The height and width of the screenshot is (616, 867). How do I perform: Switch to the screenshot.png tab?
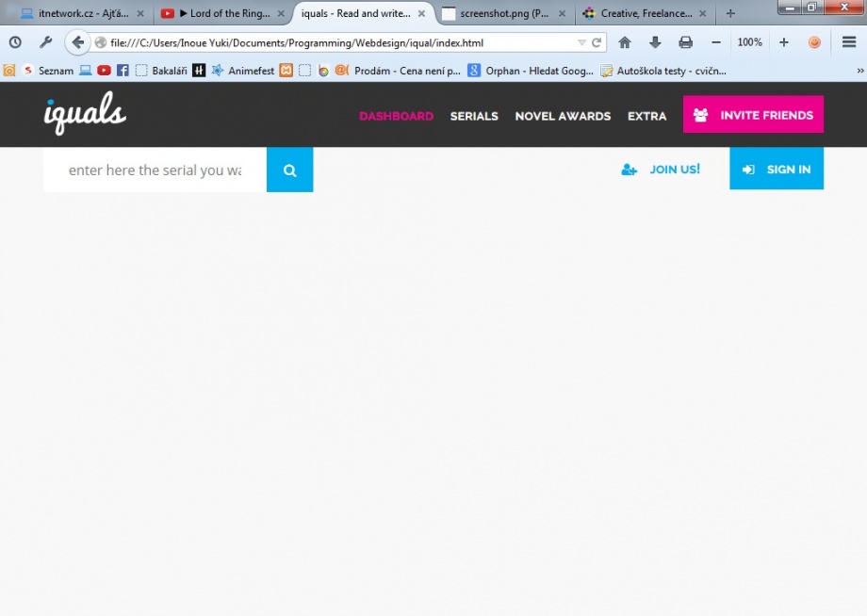[504, 13]
